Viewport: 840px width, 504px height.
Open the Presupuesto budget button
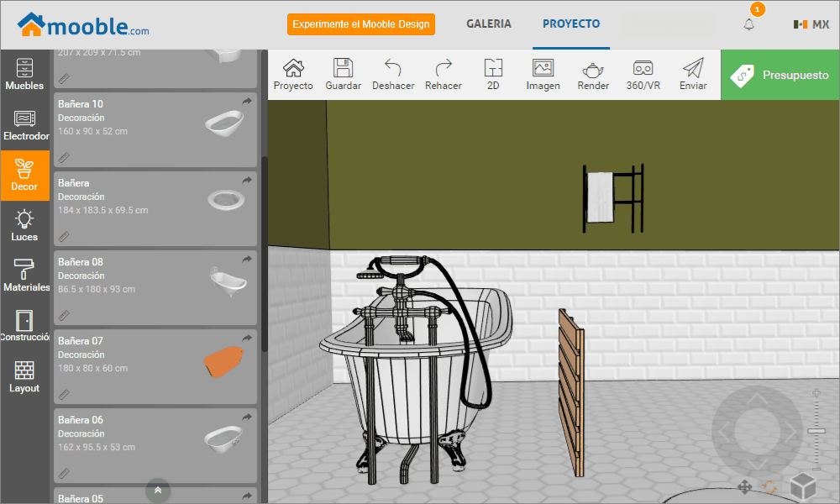pos(780,75)
